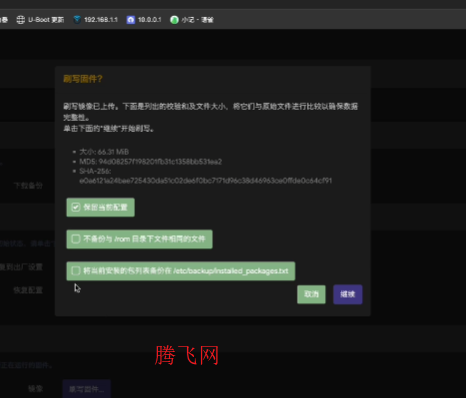Click the 刷写固件? dialog title
466x398 pixels.
83,79
